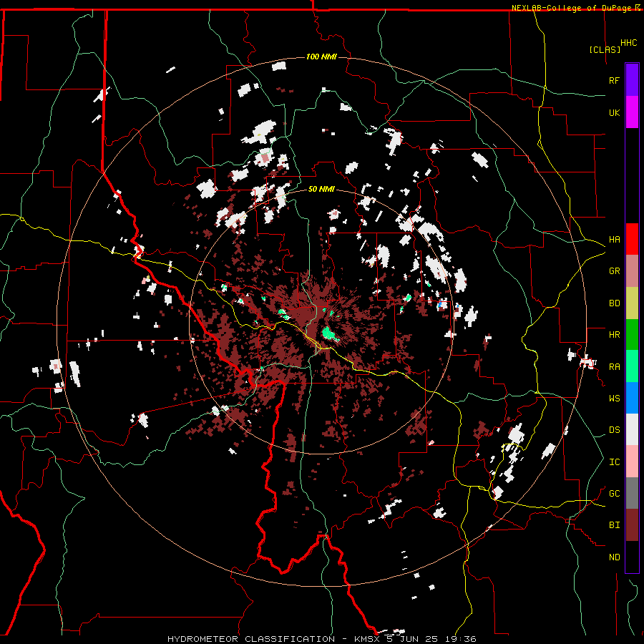This screenshot has height=644, width=644.
Task: Select the BD yellow legend block
Action: 632,303
